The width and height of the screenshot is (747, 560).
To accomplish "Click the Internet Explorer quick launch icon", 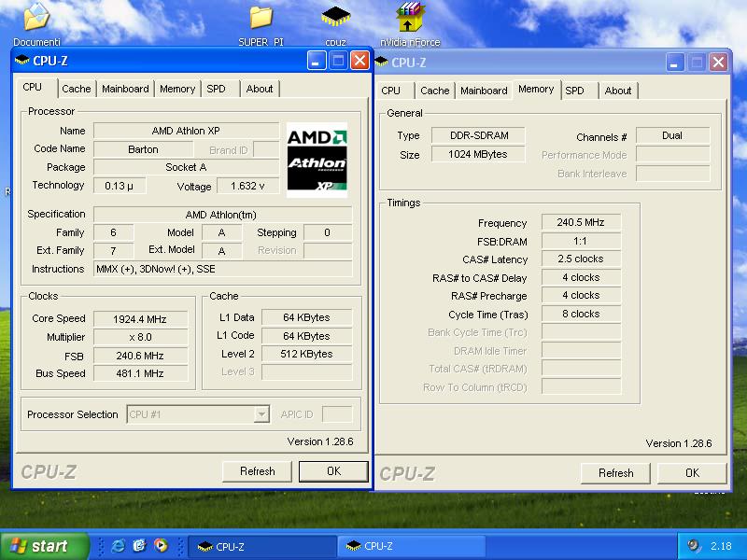I will point(118,545).
